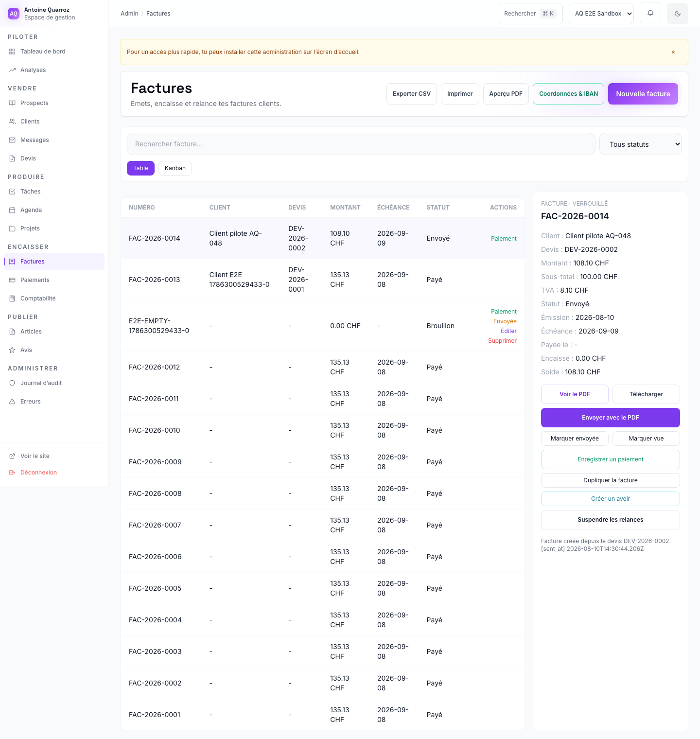Image resolution: width=700 pixels, height=739 pixels.
Task: Click the notification bell icon
Action: [x=650, y=13]
